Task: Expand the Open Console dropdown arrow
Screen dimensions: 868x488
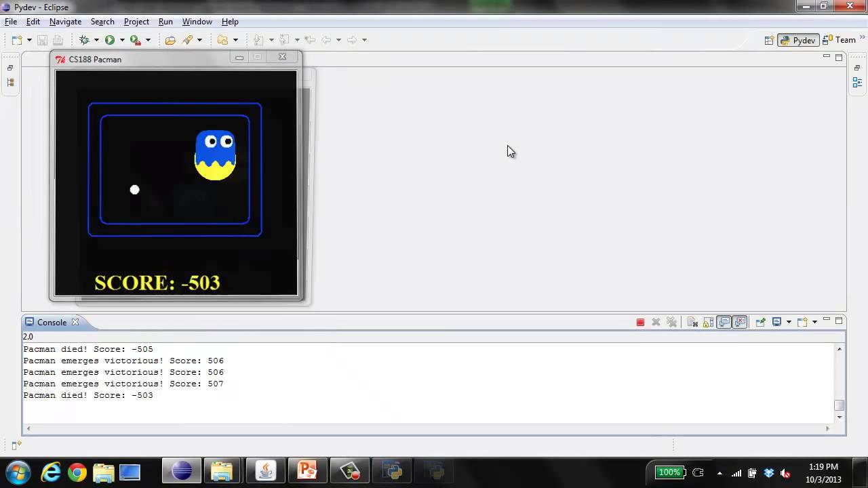Action: [814, 322]
